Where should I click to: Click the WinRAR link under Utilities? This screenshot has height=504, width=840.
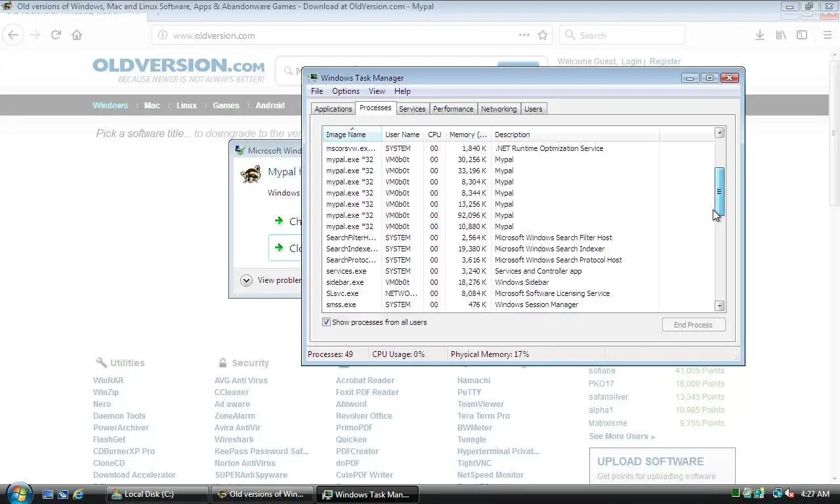coord(108,381)
